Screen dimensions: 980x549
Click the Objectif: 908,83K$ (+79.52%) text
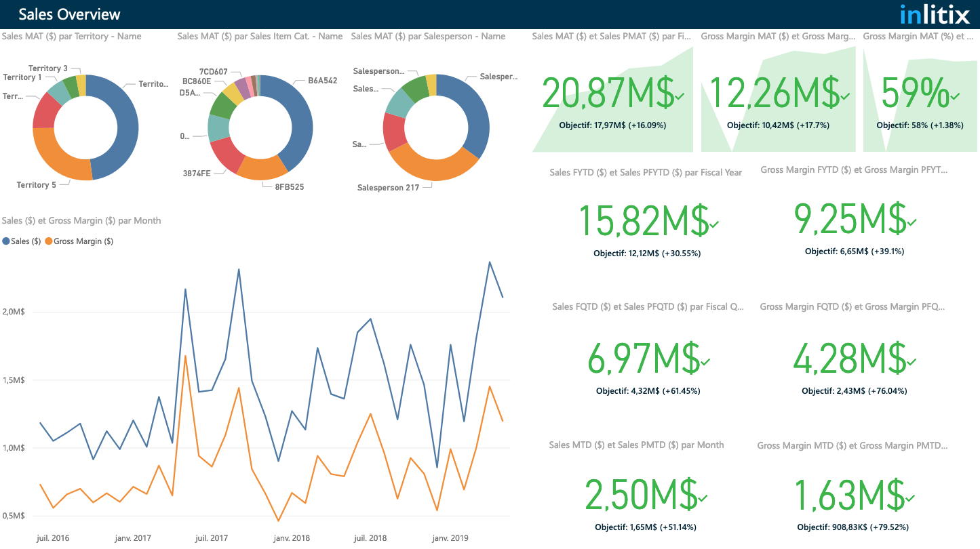tap(853, 527)
